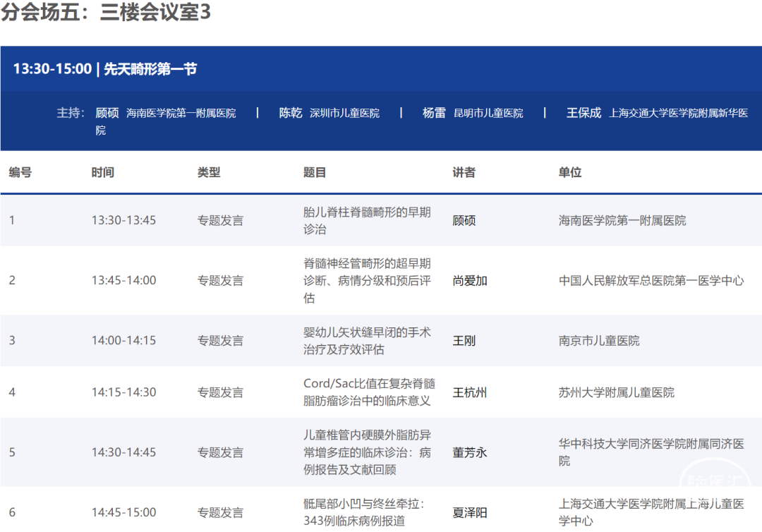The height and width of the screenshot is (532, 762).
Task: Select the 讲者 column header
Action: coord(464,172)
